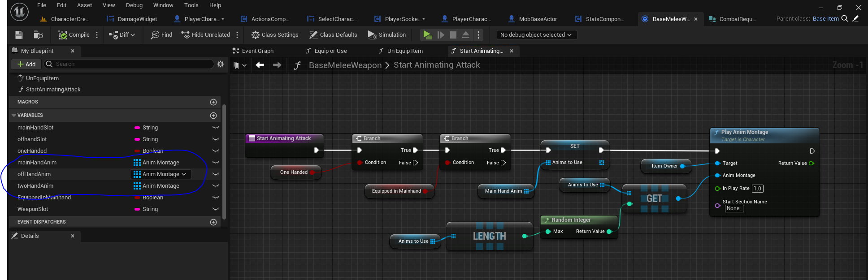The height and width of the screenshot is (280, 868).
Task: Switch to the Event Graph tab
Action: [x=253, y=51]
